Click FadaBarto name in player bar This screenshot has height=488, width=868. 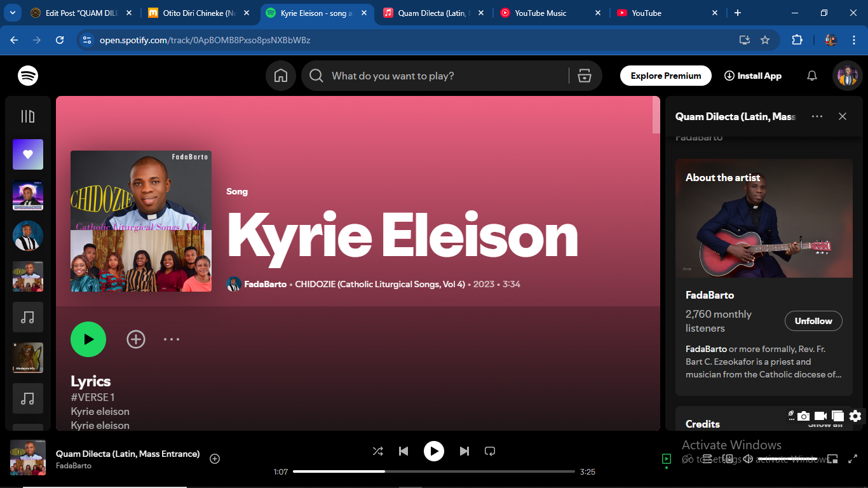[74, 466]
